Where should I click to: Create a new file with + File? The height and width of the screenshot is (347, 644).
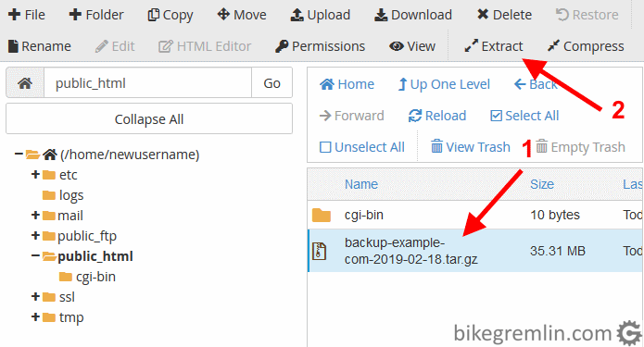pyautogui.click(x=26, y=15)
